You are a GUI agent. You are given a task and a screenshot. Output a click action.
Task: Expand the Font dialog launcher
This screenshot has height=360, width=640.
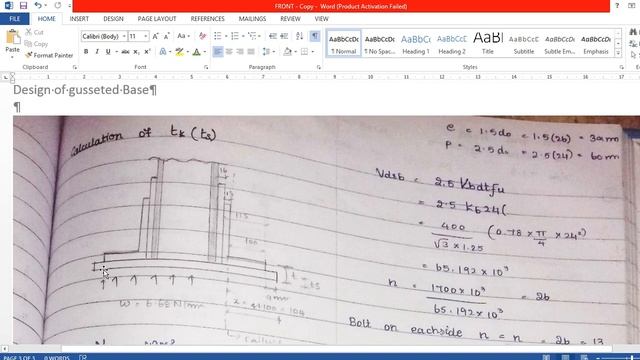click(x=206, y=67)
